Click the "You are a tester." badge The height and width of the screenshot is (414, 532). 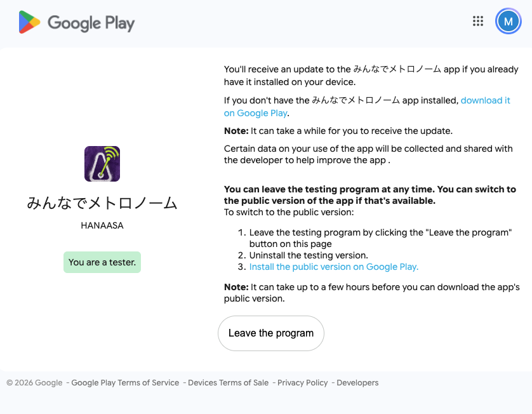pyautogui.click(x=102, y=262)
